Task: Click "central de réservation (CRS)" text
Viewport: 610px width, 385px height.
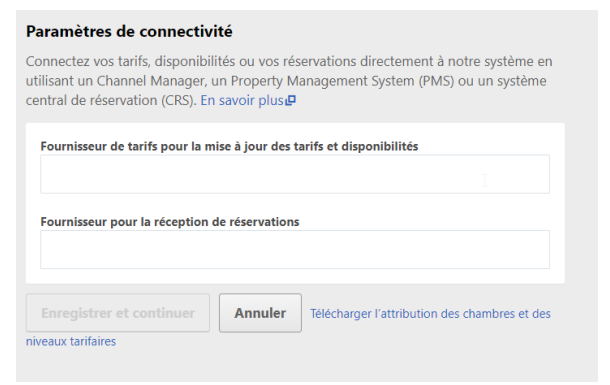Action: [x=110, y=100]
